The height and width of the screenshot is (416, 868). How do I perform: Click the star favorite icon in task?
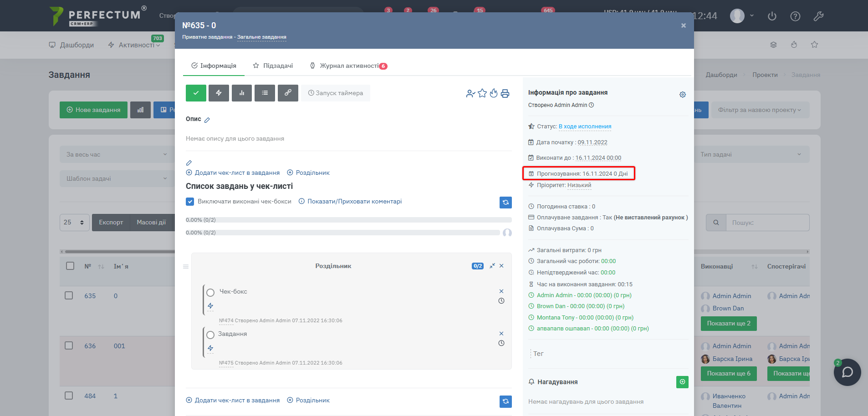point(482,93)
